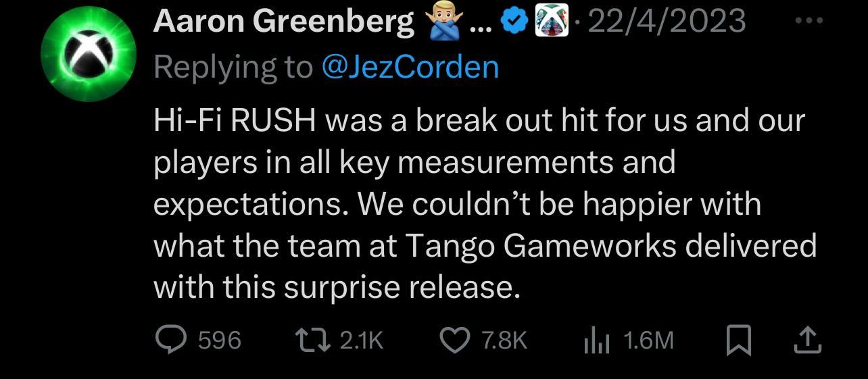Click the blue verified checkmark badge
The image size is (868, 379).
coord(513,22)
